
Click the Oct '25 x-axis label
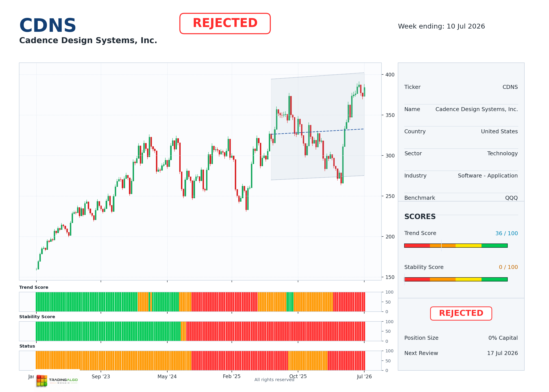298,376
